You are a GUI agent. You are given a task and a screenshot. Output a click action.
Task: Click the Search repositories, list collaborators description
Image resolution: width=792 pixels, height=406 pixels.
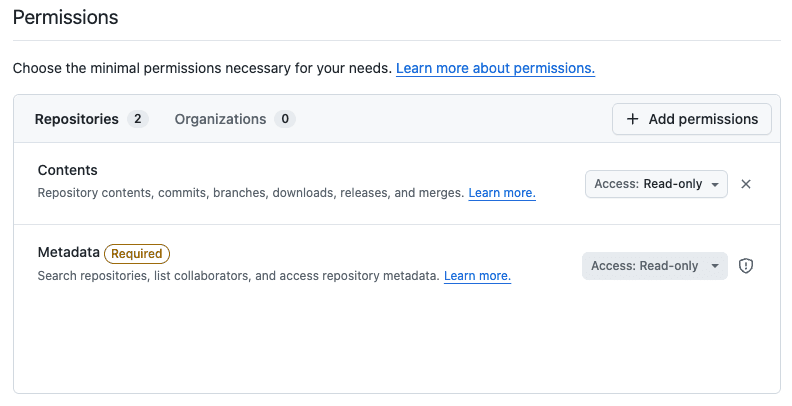click(238, 276)
